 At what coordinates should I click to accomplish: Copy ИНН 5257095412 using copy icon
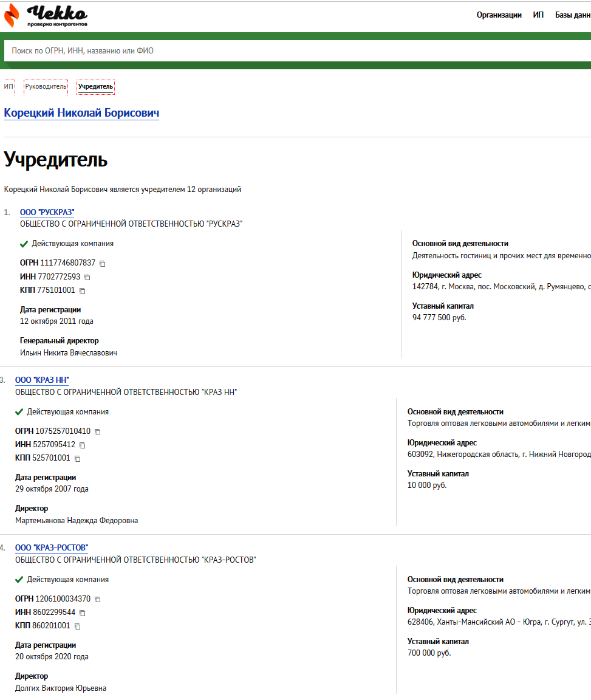(x=83, y=445)
